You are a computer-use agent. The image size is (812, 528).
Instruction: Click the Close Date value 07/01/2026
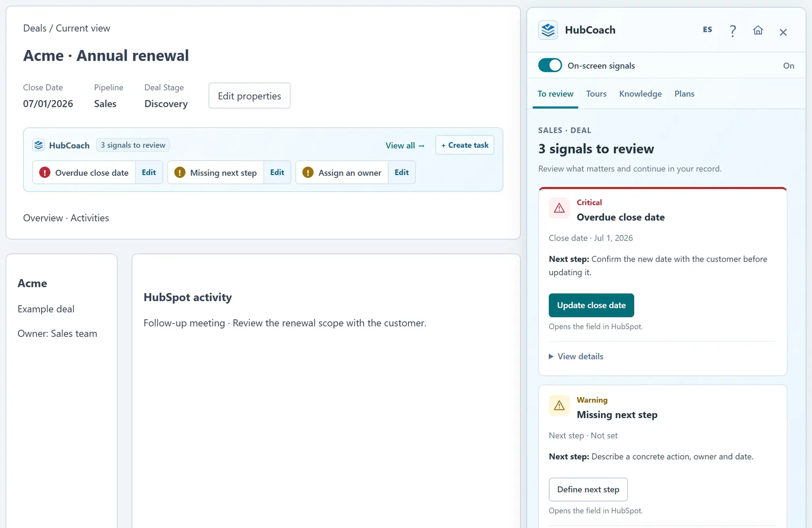pyautogui.click(x=48, y=104)
